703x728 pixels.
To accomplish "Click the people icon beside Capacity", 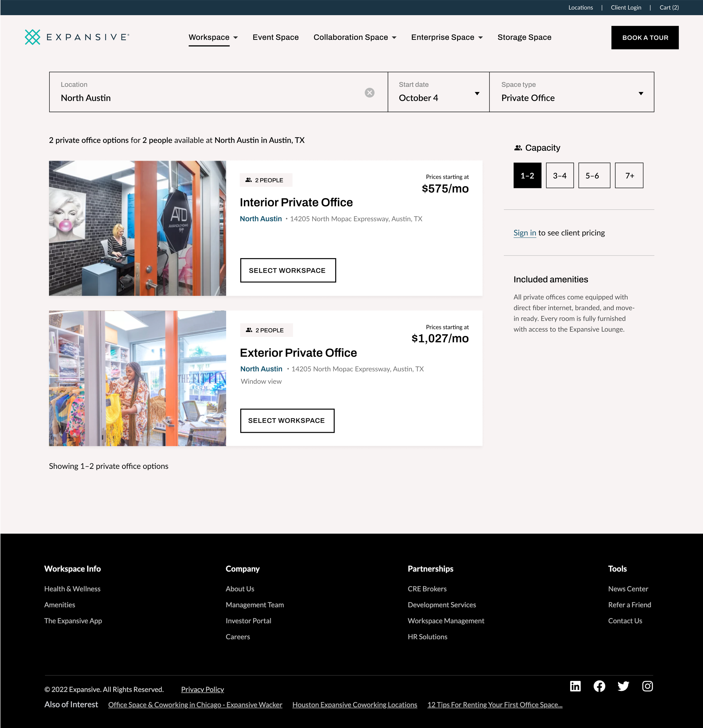I will (x=518, y=148).
